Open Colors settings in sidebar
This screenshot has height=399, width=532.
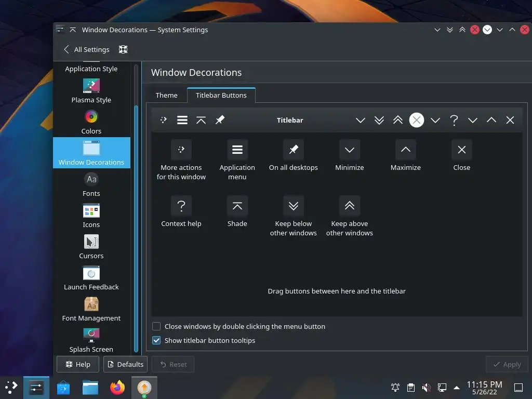[x=91, y=122]
